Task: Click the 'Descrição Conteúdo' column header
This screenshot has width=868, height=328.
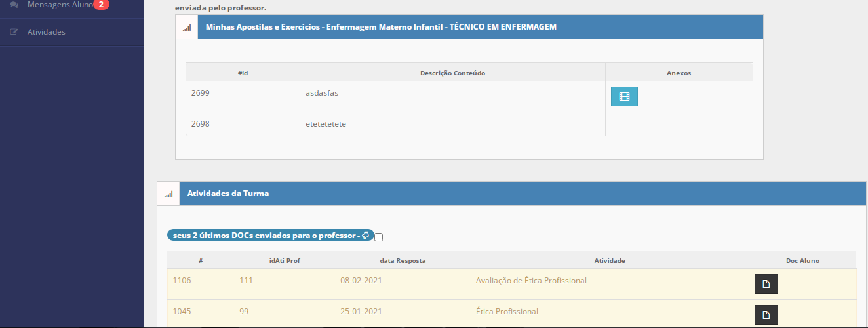Action: pos(452,73)
